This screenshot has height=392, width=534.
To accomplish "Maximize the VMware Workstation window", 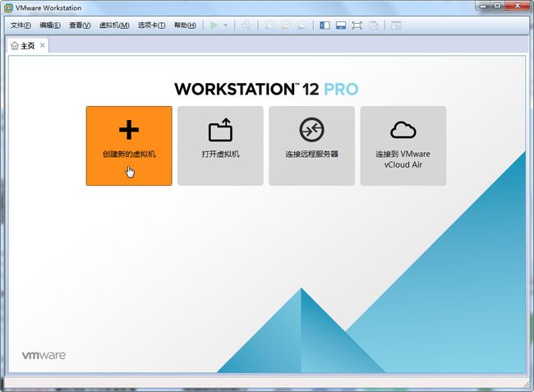I will pos(498,6).
